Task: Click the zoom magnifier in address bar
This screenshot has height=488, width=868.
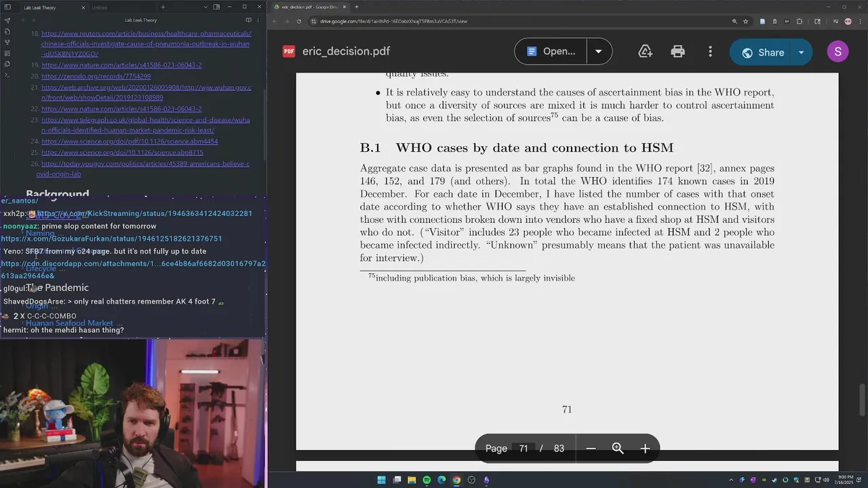Action: [x=734, y=21]
